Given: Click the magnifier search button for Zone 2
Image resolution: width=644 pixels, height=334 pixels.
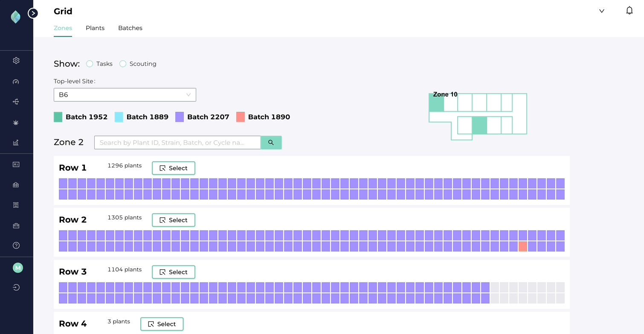Looking at the screenshot, I should pyautogui.click(x=271, y=143).
